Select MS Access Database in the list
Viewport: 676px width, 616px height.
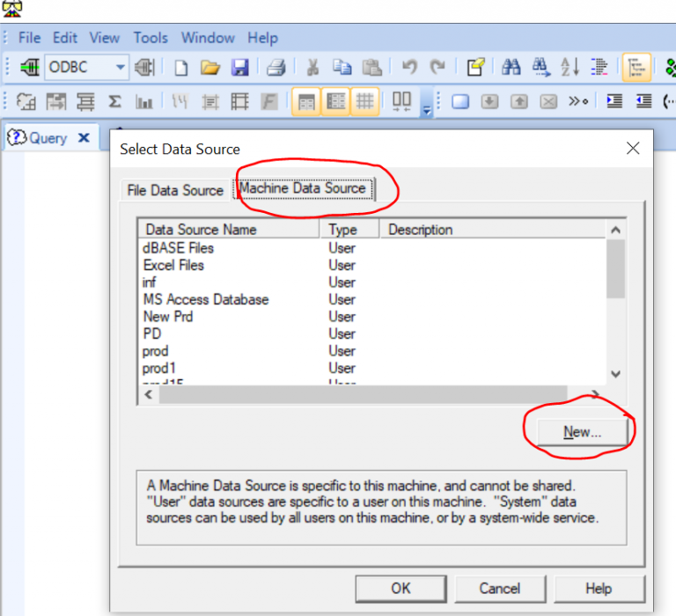206,299
